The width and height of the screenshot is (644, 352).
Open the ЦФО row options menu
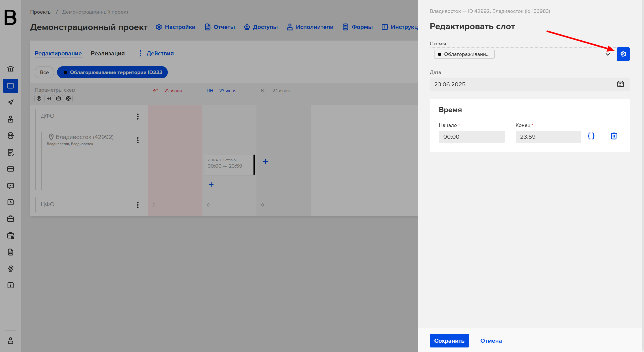click(x=138, y=205)
